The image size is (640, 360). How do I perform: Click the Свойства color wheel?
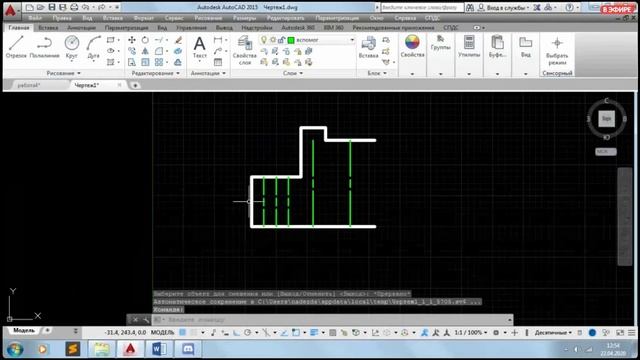pyautogui.click(x=412, y=42)
